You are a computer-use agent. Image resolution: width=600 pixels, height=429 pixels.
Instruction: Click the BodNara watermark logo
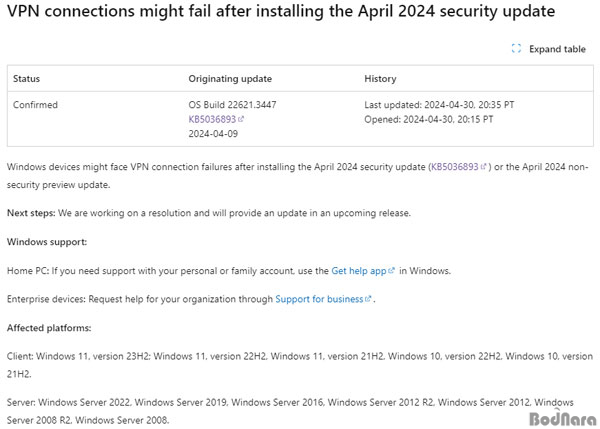click(562, 418)
